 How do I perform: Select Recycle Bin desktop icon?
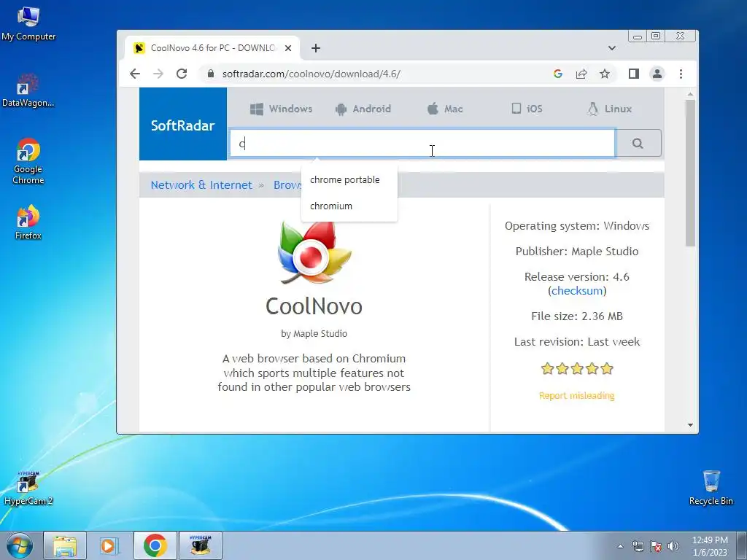711,488
